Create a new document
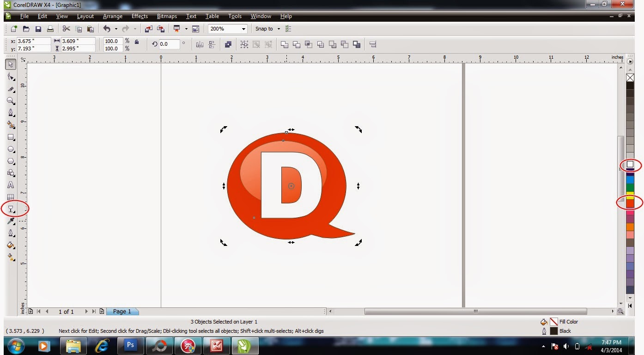644x355 pixels. (x=14, y=29)
